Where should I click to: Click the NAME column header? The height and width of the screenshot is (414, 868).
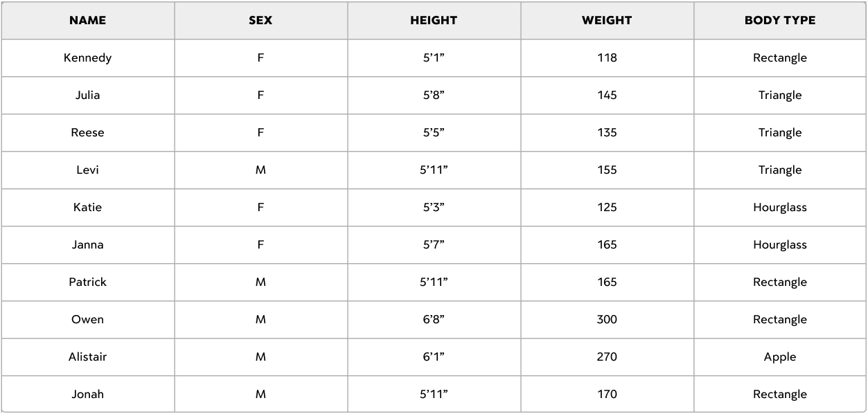tap(88, 21)
